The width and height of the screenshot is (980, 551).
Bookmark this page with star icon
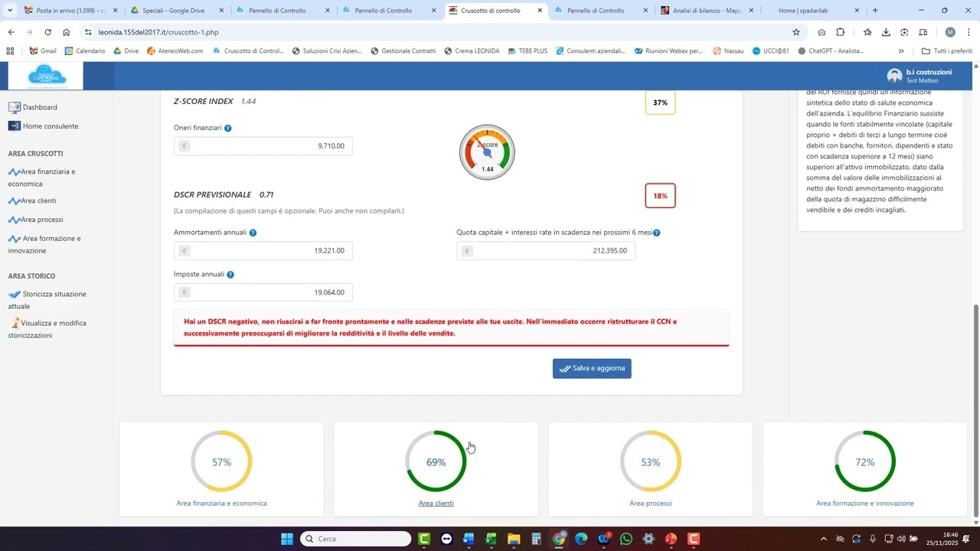796,32
